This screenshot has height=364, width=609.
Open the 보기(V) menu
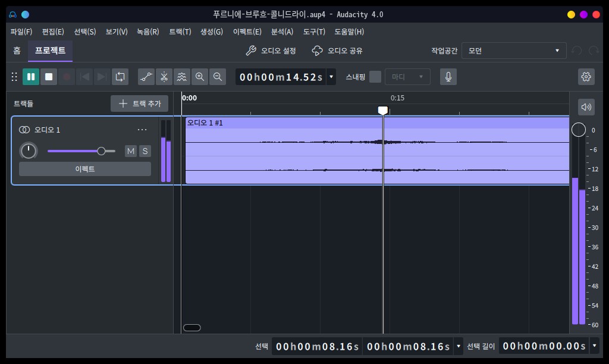[117, 32]
